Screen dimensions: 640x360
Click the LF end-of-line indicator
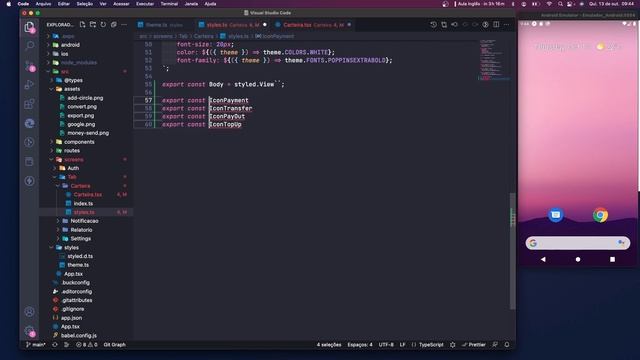[x=402, y=345]
